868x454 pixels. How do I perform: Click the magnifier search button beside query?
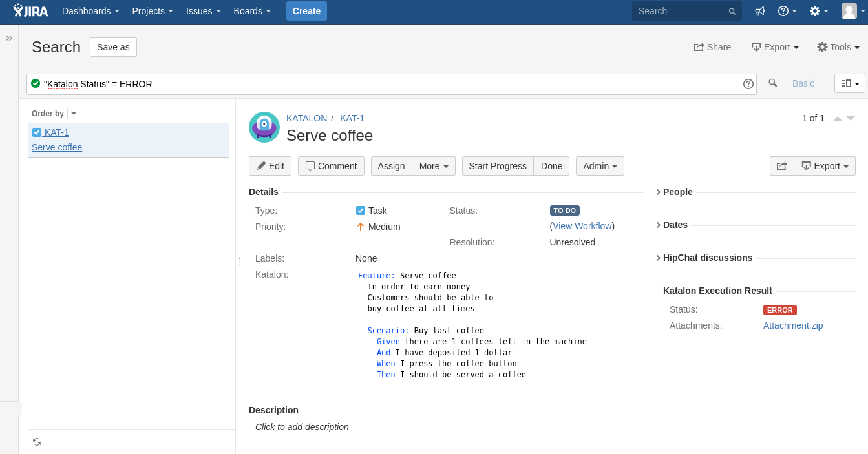[772, 83]
